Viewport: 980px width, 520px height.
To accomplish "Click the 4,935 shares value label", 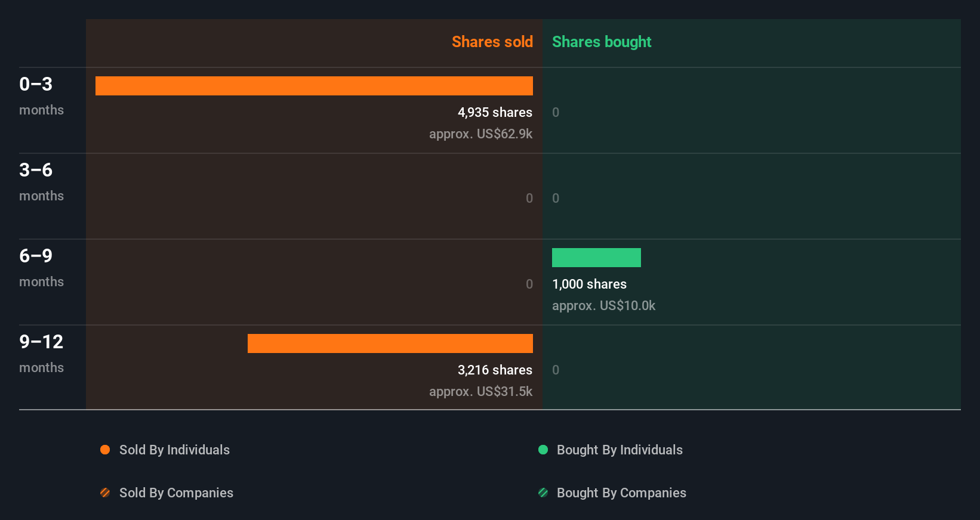I will coord(495,112).
